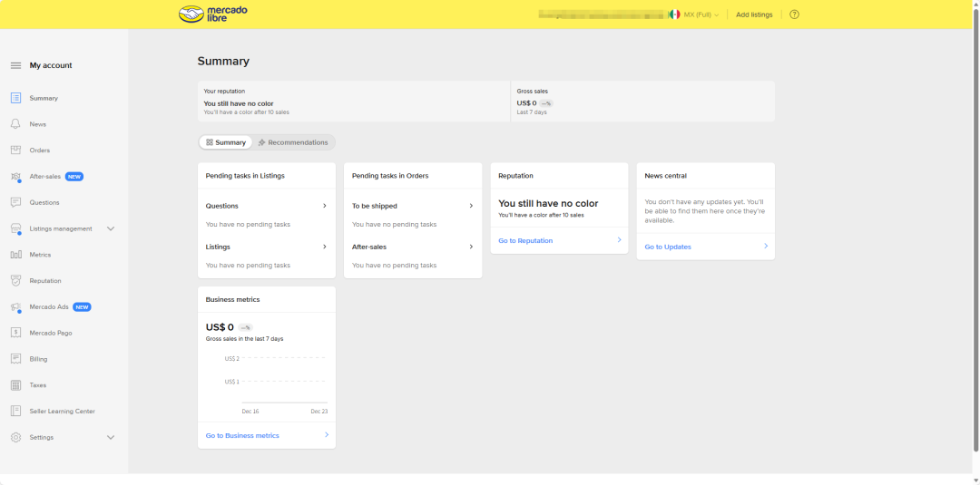Select the Summary tab
This screenshot has width=980, height=485.
[226, 142]
